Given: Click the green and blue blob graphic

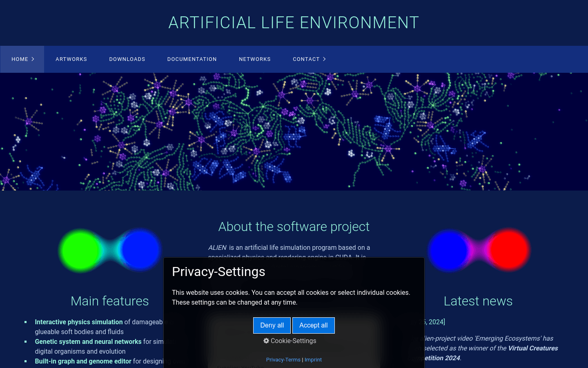Looking at the screenshot, I should click(x=110, y=250).
